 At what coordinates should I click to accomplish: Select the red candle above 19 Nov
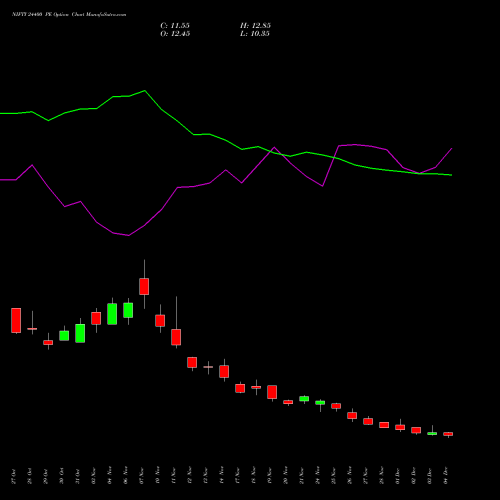[272, 392]
